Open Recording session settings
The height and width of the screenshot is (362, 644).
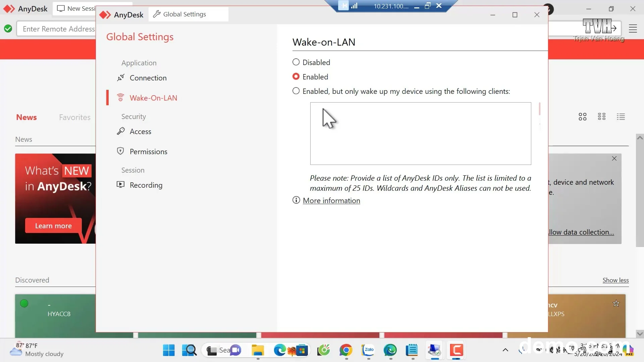(x=140, y=185)
